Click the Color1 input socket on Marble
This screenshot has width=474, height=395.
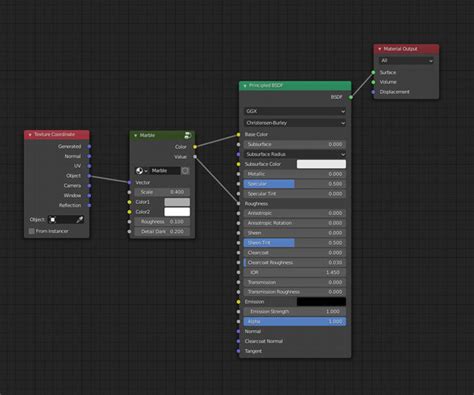coord(129,202)
